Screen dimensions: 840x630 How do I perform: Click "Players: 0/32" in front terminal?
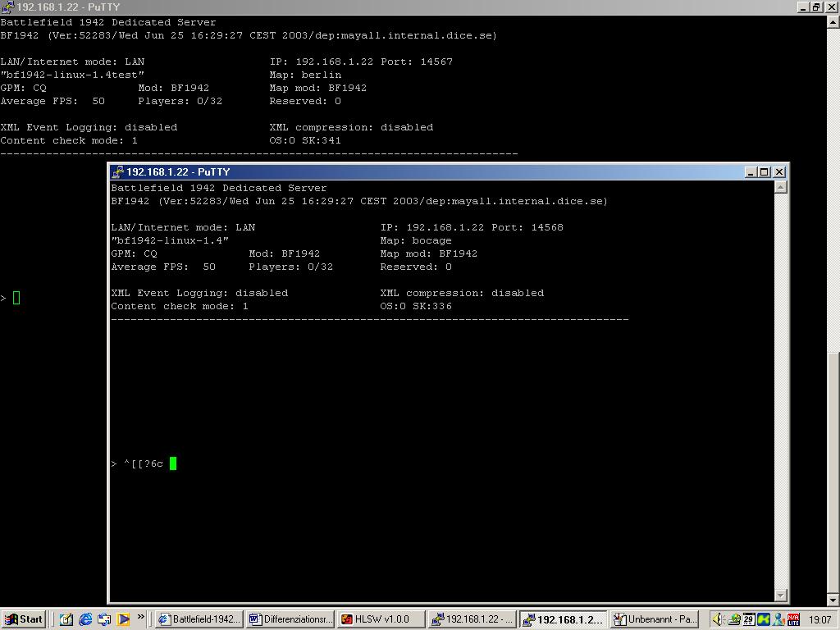pyautogui.click(x=291, y=267)
